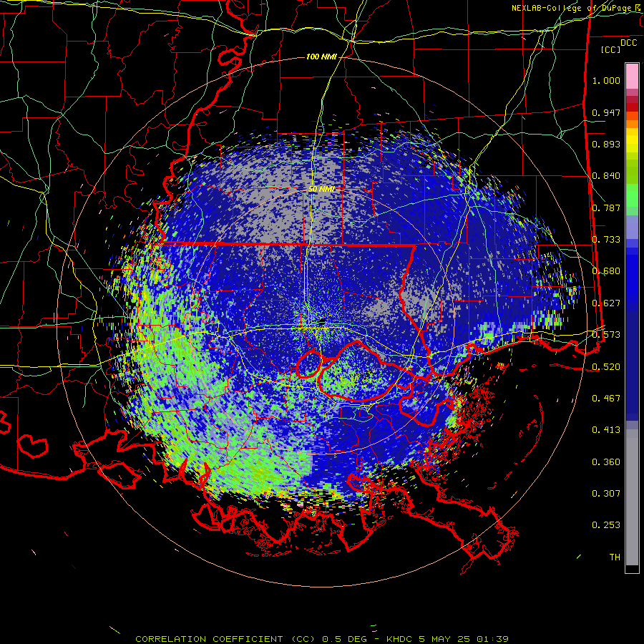Click the 1.000 legend value
Viewport: 644px width, 644px height.
click(606, 80)
